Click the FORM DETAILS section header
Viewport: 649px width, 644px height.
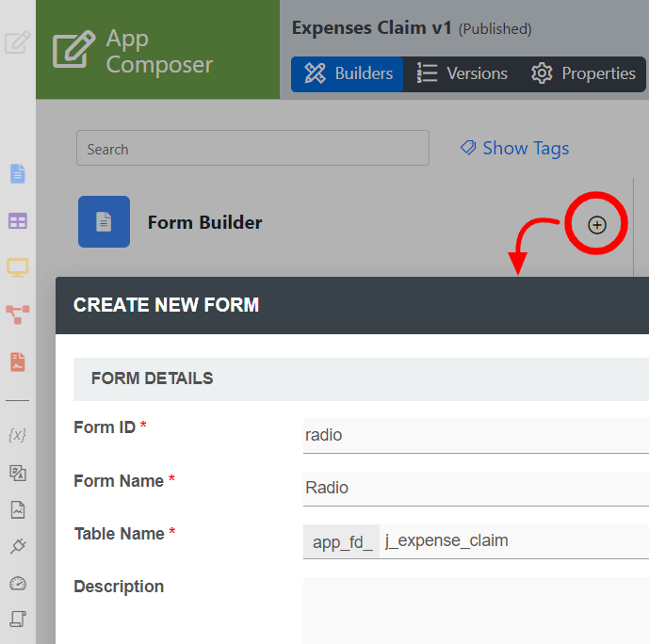tap(361, 378)
